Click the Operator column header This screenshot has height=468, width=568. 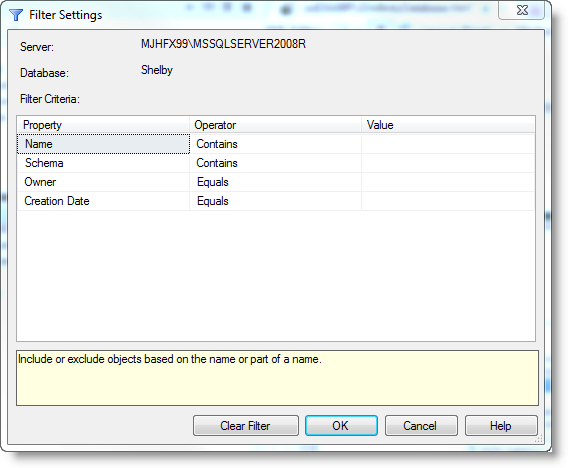pos(275,125)
